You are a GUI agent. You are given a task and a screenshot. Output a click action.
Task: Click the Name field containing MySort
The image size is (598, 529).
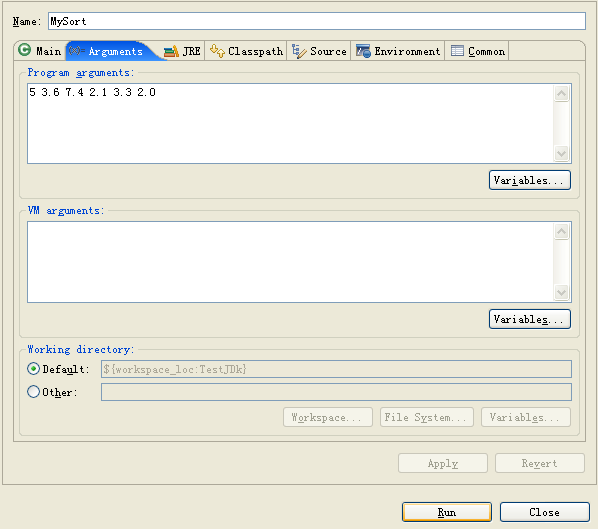point(317,21)
